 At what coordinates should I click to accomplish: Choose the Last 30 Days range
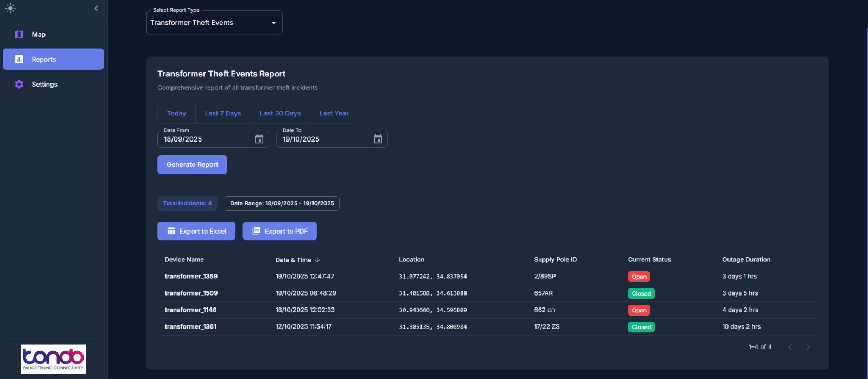(280, 113)
